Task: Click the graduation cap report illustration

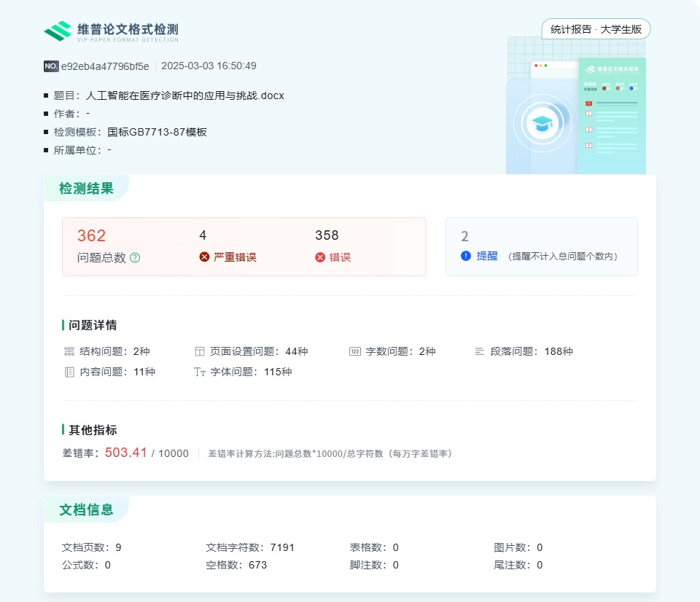Action: pos(541,122)
